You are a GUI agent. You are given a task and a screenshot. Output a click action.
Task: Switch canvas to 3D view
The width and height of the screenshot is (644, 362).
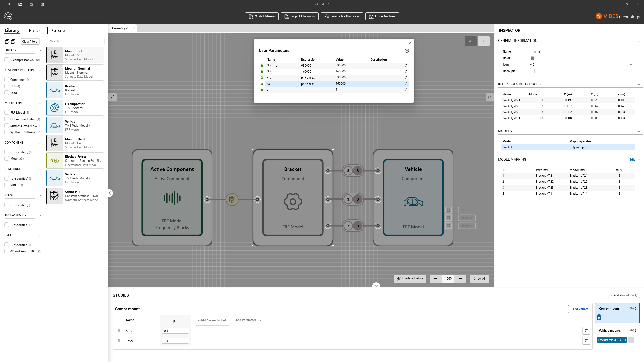tap(483, 41)
